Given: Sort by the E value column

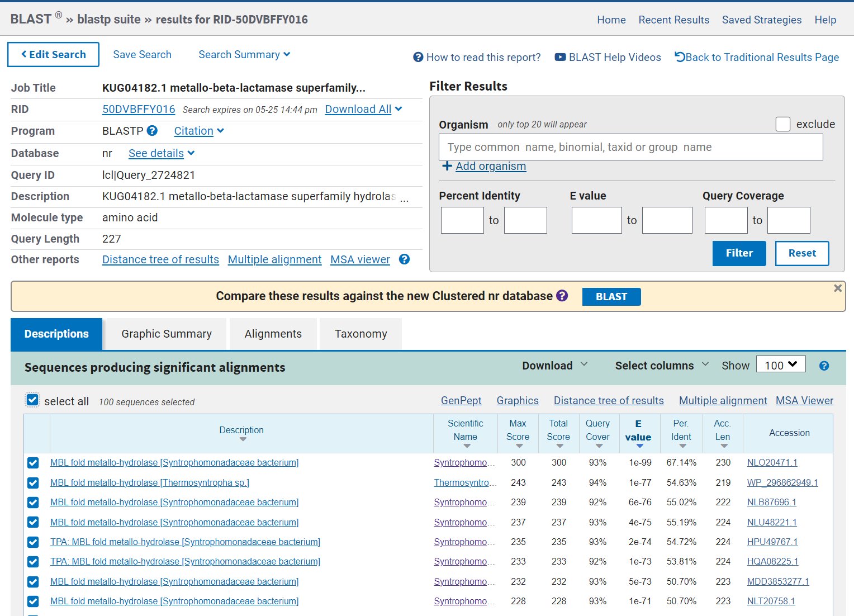Looking at the screenshot, I should tap(638, 433).
